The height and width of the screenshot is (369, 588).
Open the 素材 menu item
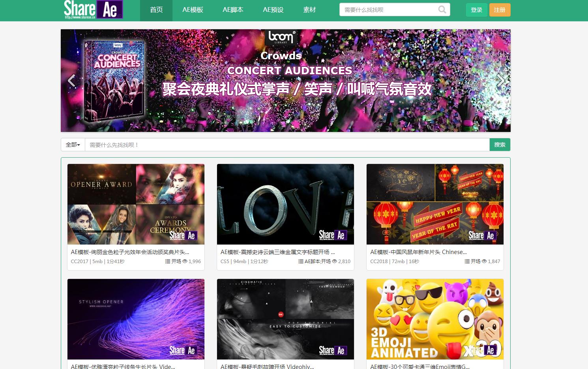[309, 10]
